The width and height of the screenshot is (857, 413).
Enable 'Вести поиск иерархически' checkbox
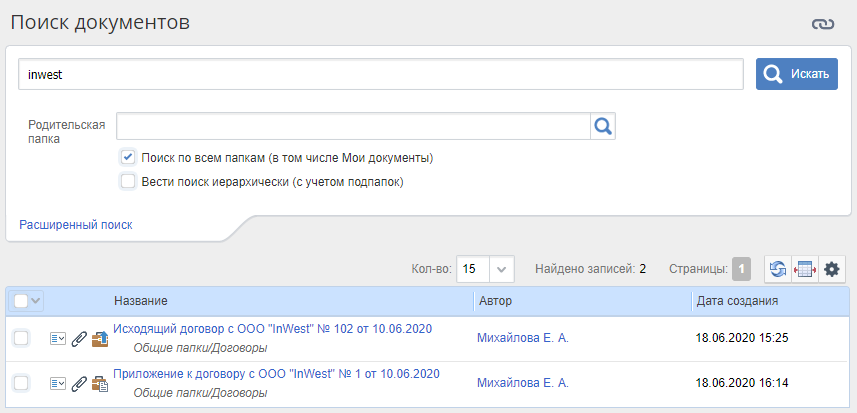[x=128, y=181]
